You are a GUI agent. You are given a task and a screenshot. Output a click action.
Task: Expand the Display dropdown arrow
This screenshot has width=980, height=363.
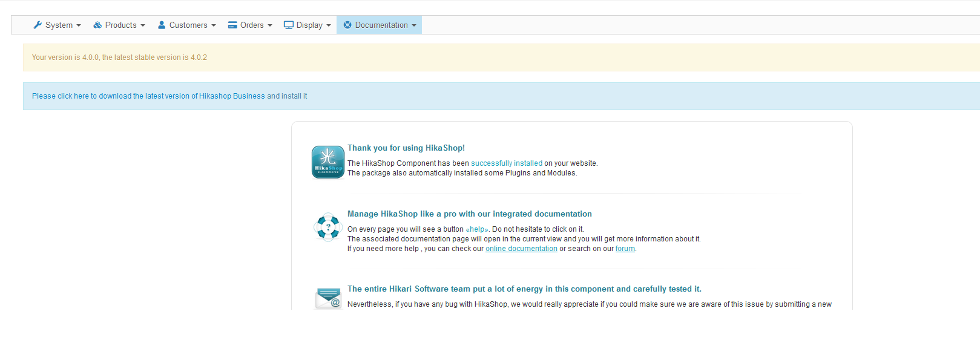pyautogui.click(x=329, y=25)
